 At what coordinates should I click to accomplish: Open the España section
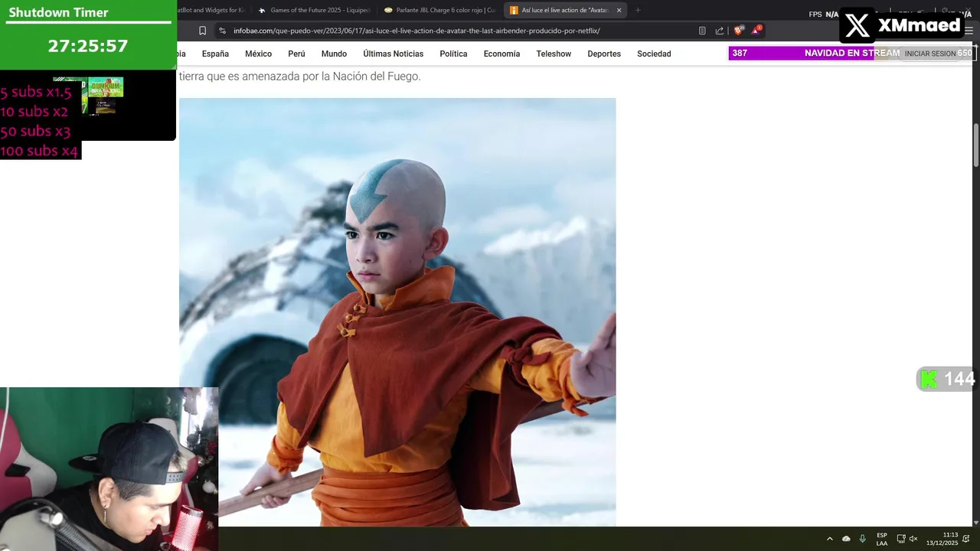[215, 54]
